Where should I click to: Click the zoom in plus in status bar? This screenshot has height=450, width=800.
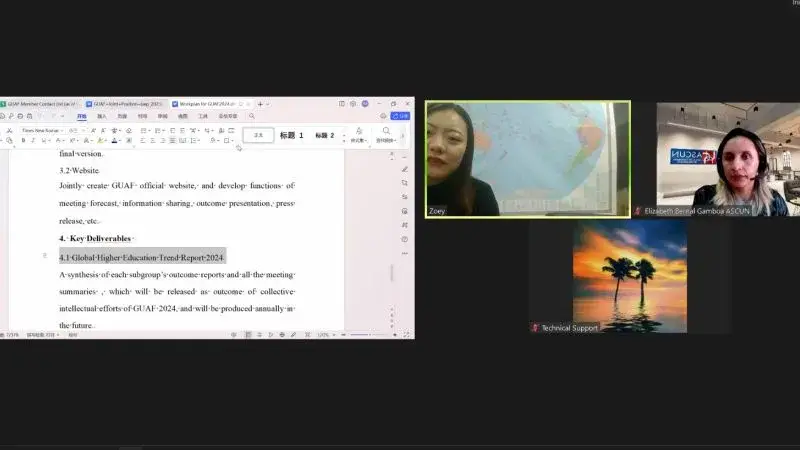[x=395, y=335]
